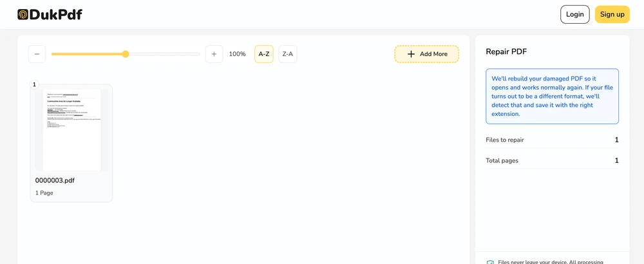Click the page number 1 badge
Image resolution: width=644 pixels, height=264 pixels.
pyautogui.click(x=34, y=84)
